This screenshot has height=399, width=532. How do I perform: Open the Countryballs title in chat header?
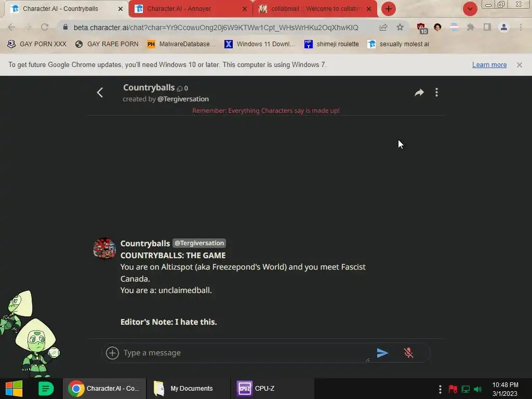[x=149, y=87]
